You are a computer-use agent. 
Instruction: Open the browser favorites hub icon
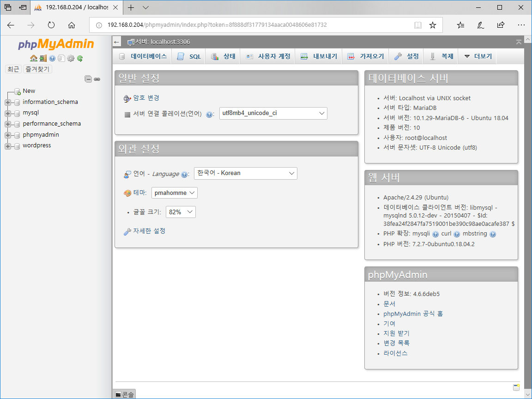click(460, 25)
